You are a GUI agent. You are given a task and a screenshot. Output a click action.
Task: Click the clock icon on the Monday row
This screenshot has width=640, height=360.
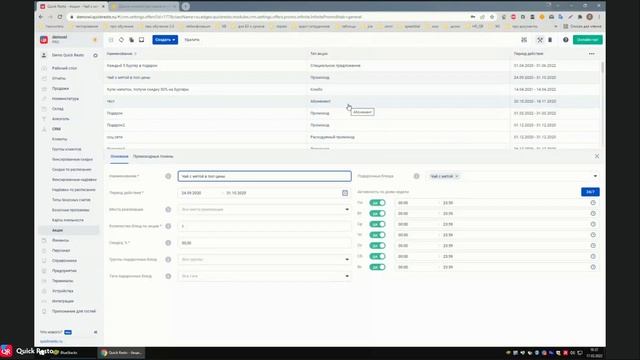tap(593, 203)
